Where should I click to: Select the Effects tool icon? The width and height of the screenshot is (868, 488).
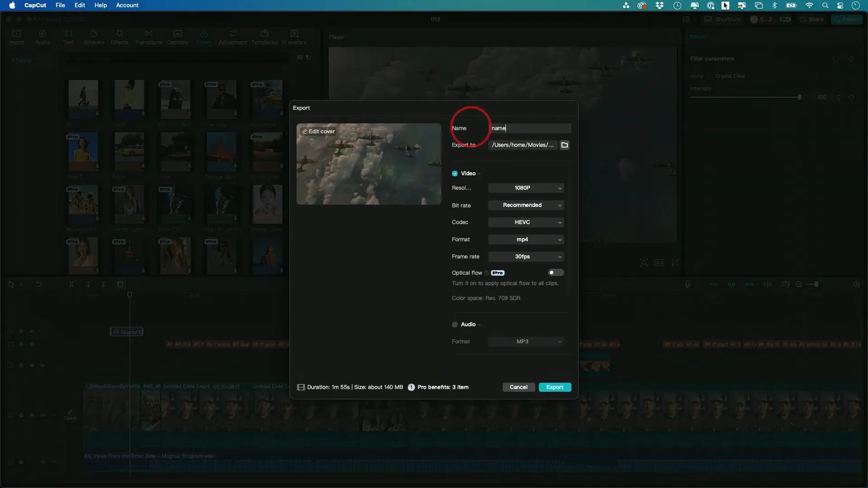tap(119, 37)
